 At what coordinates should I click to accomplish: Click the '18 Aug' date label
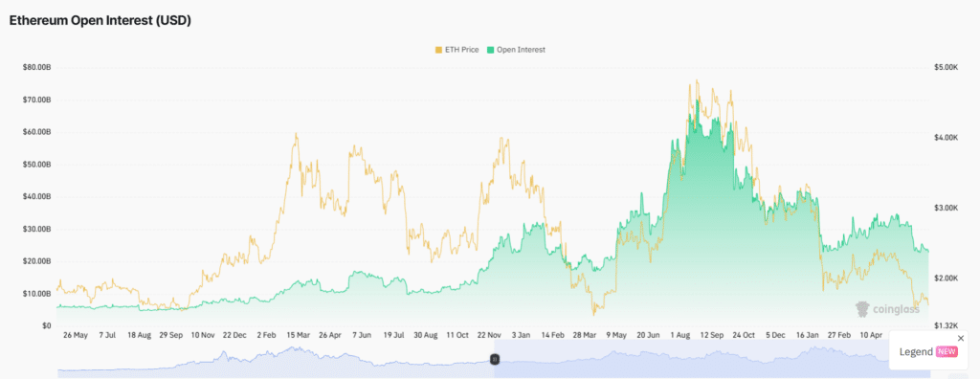tap(139, 335)
